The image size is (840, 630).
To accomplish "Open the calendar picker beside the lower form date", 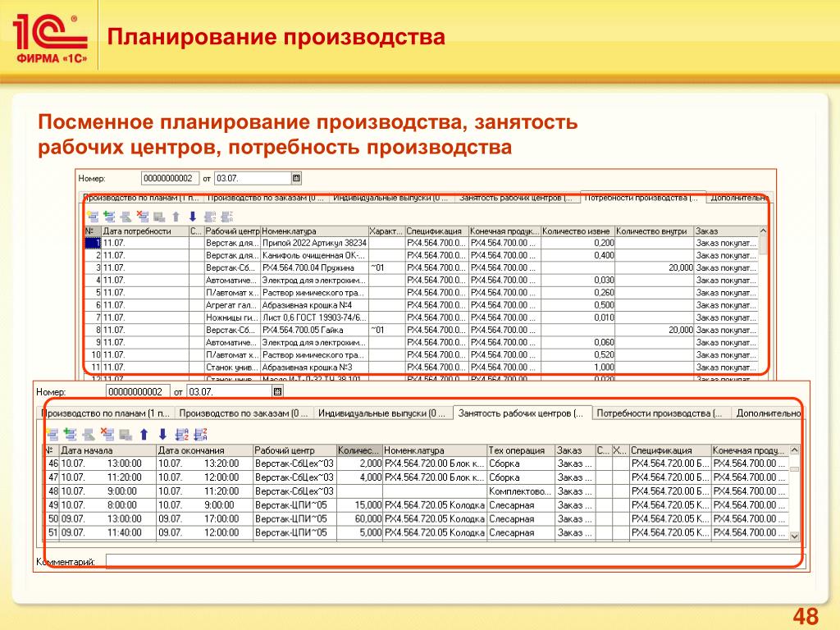I will pyautogui.click(x=277, y=391).
